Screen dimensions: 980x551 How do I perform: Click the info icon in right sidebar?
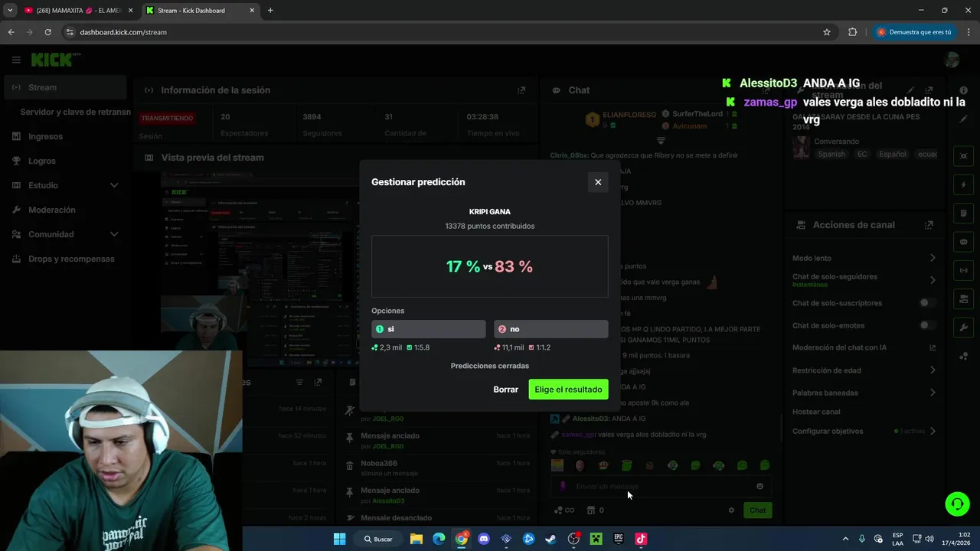coord(964,90)
